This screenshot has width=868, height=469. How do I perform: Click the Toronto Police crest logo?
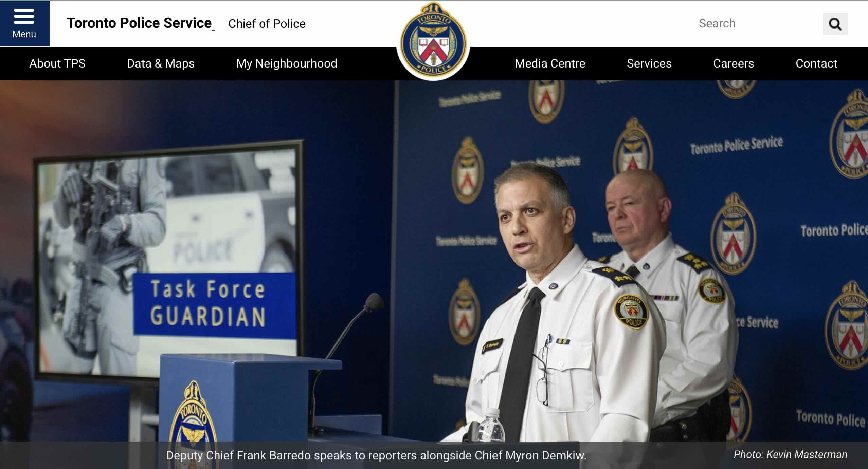coord(433,41)
